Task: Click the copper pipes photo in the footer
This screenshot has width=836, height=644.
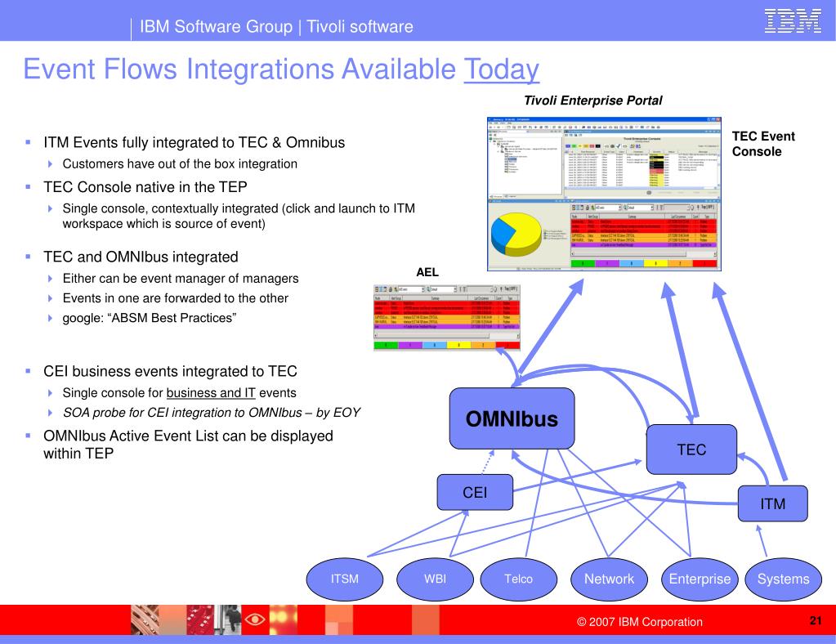Action: [145, 619]
